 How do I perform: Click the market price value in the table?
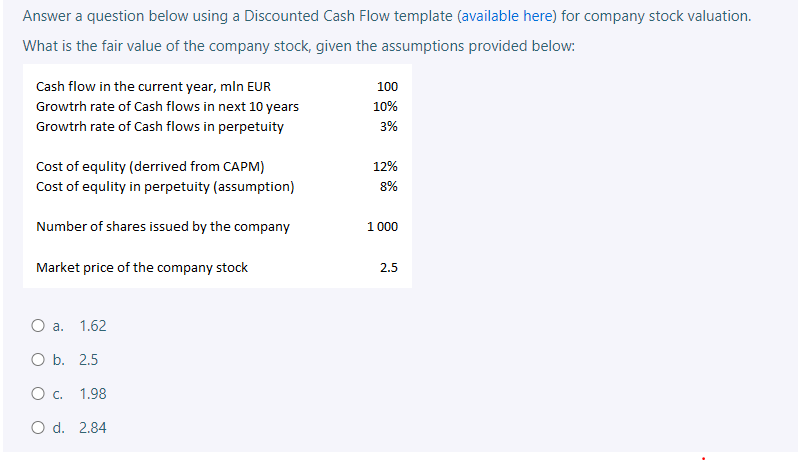(389, 267)
